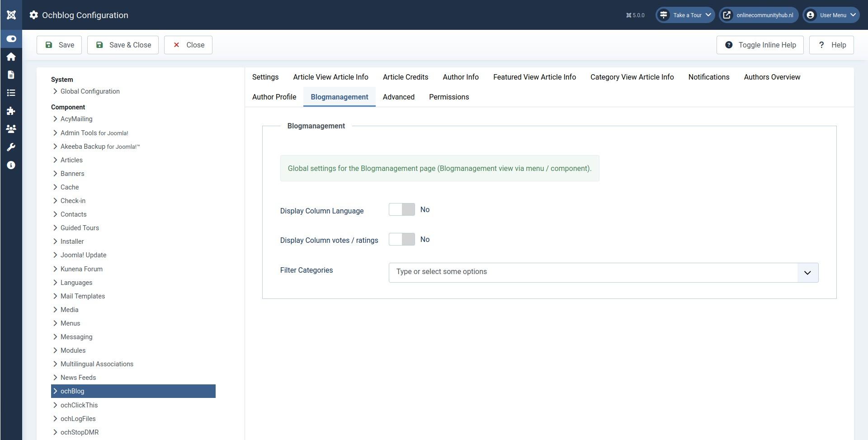Screen dimensions: 868x440
Task: Open Kunena Forum in component list
Action: (x=81, y=269)
